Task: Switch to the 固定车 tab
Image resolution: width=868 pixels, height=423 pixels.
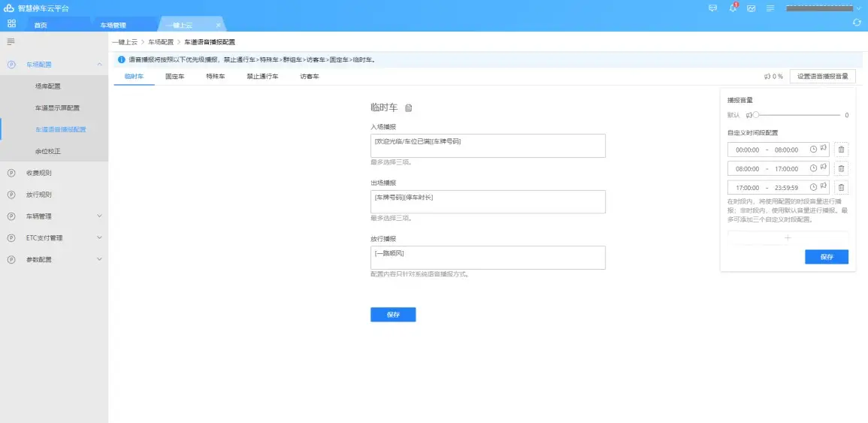Action: pos(175,77)
